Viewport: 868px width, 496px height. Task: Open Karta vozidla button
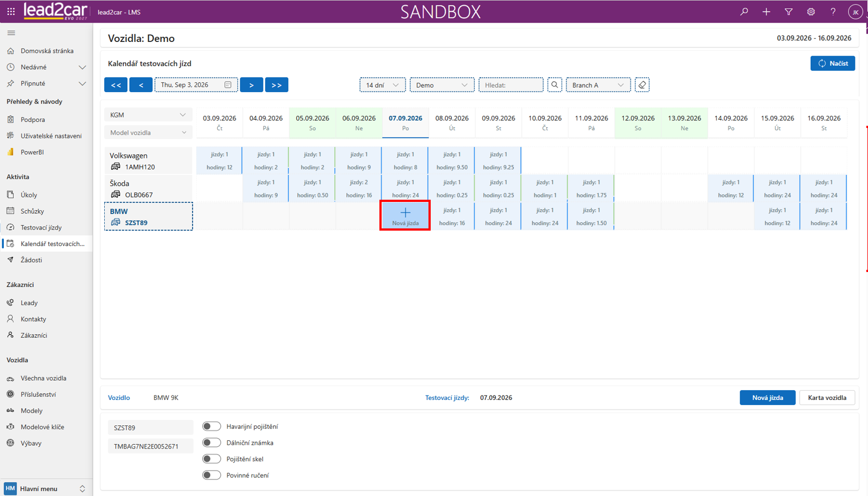point(827,398)
